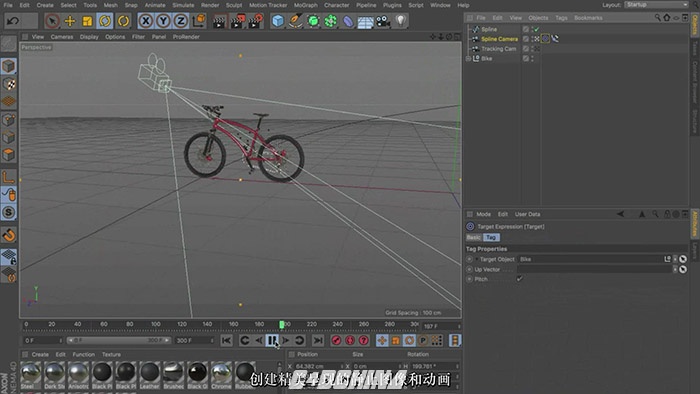Click the timeline preview range slider
Screen dimensions: 700x394
118,340
